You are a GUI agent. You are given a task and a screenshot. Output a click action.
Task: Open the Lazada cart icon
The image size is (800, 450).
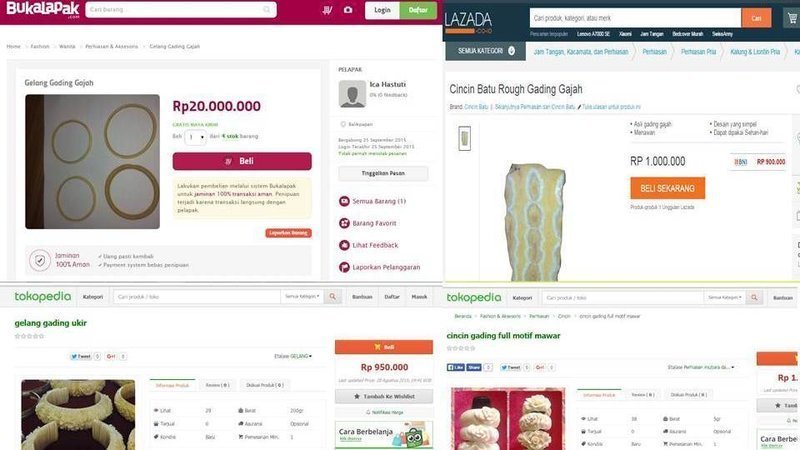coord(792,18)
